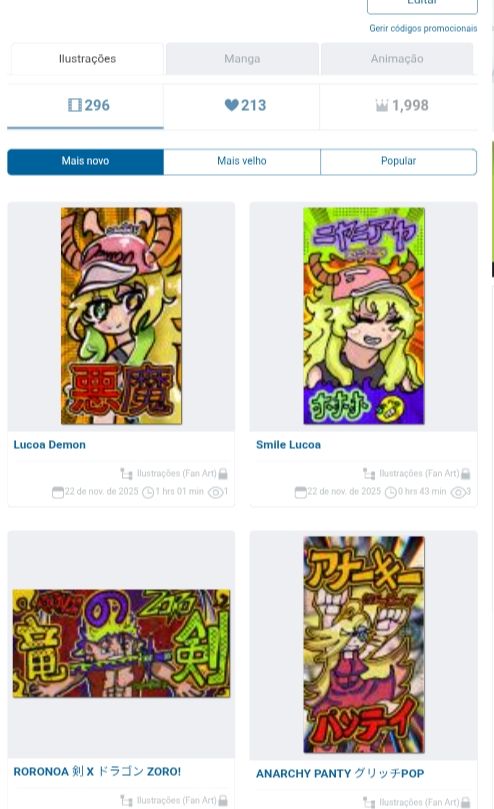This screenshot has height=809, width=494.
Task: Open the favorites heart icon showing 213
Action: tap(232, 105)
